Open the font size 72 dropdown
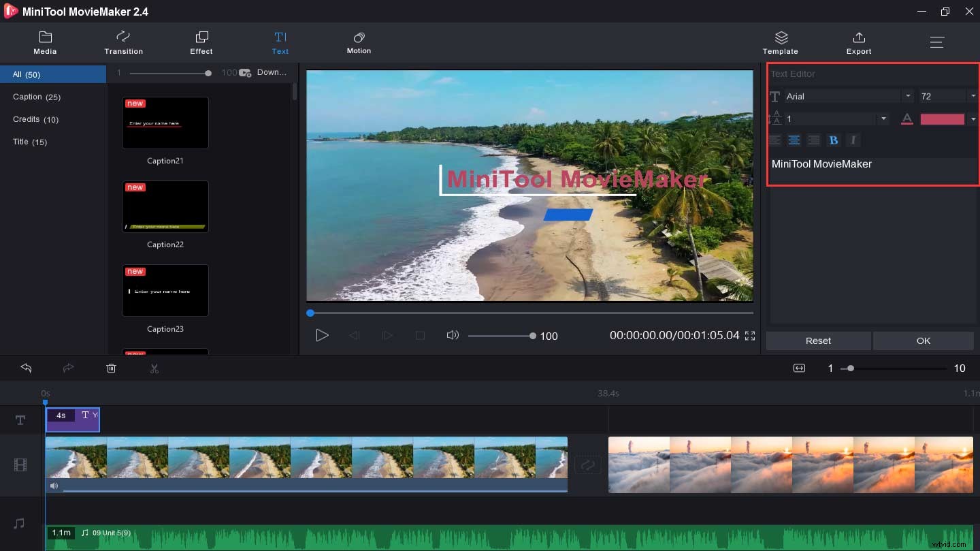This screenshot has height=551, width=980. coord(973,96)
